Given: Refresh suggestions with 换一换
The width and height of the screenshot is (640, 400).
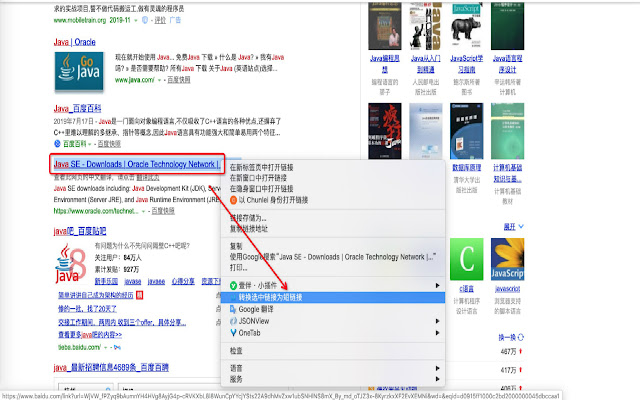Looking at the screenshot, I should pos(511,338).
